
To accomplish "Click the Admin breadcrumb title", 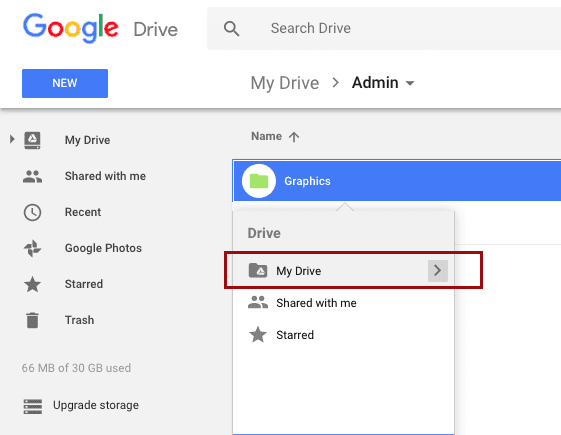I will (x=375, y=83).
